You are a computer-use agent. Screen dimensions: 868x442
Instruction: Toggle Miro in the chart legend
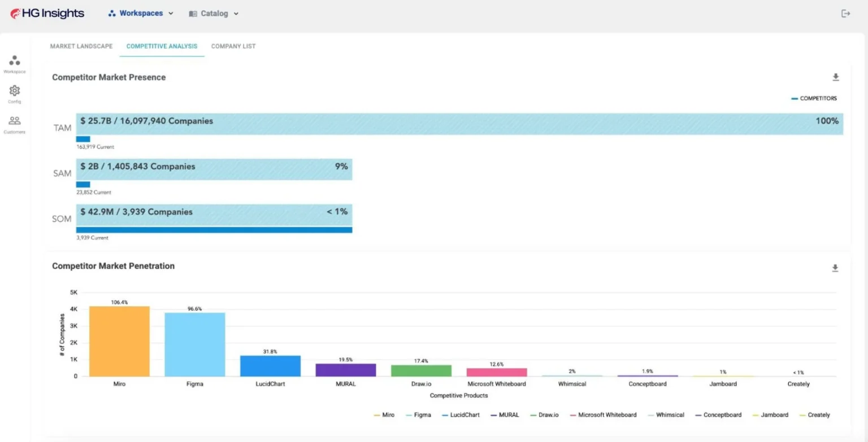coord(384,415)
